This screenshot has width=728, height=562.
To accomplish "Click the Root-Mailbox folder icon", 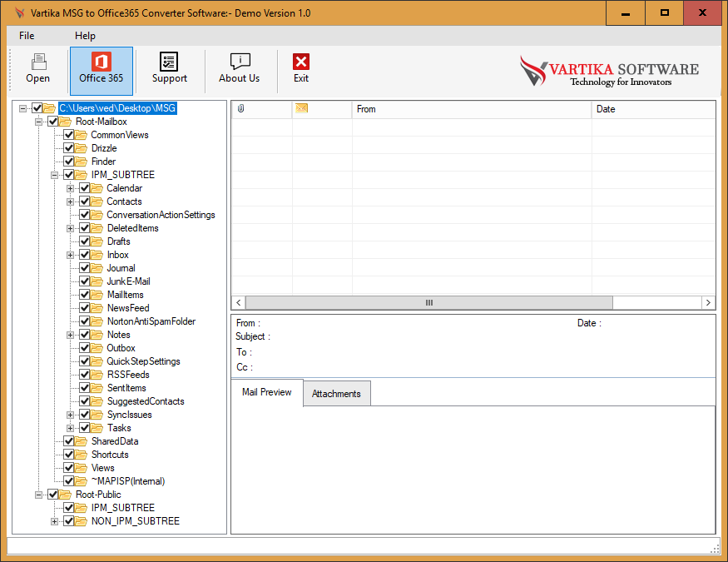I will click(65, 122).
